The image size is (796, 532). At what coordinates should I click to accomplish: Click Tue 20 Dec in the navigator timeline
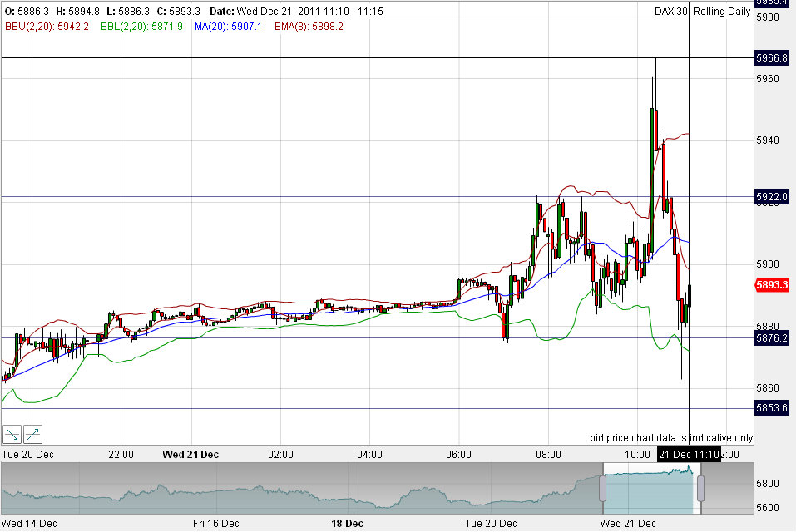pos(491,524)
